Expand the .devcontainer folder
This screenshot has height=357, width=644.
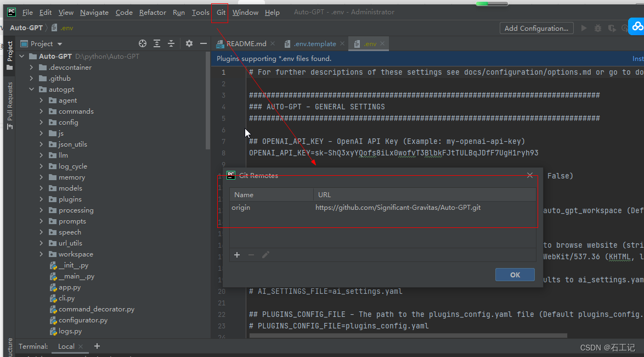coord(32,67)
